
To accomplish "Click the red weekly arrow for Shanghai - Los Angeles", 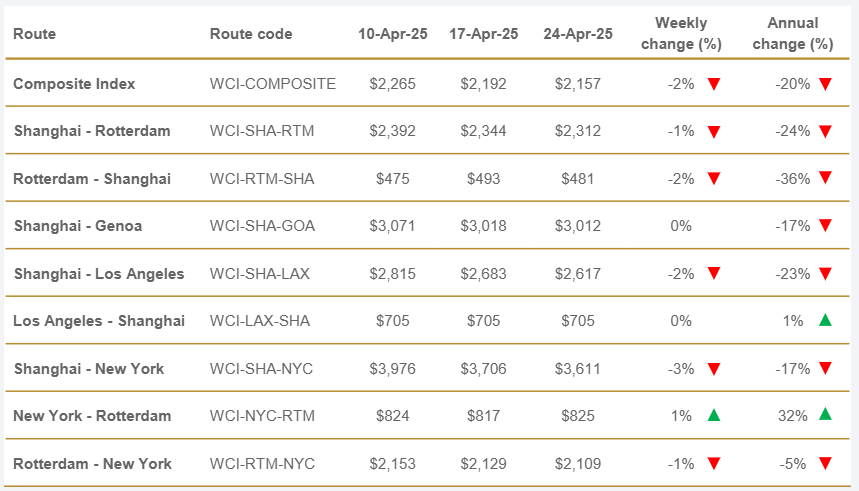I will [x=714, y=274].
